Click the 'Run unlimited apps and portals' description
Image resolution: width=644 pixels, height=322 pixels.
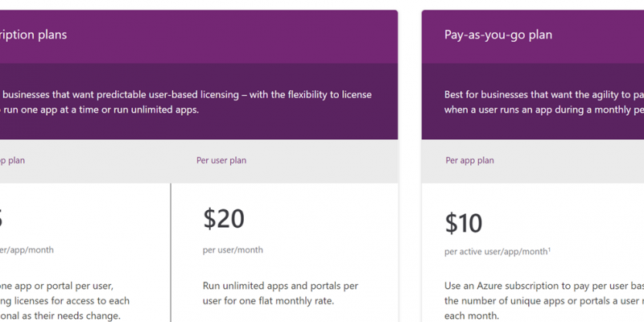click(x=280, y=293)
